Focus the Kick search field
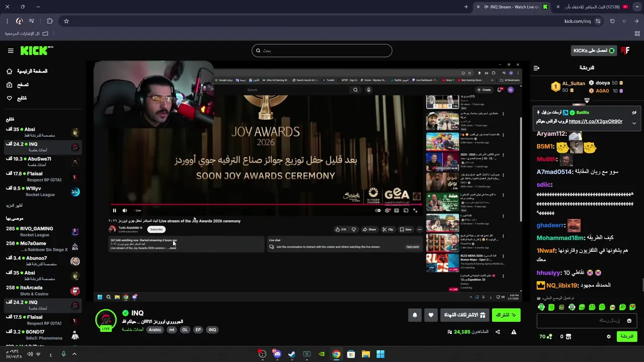 (322, 50)
